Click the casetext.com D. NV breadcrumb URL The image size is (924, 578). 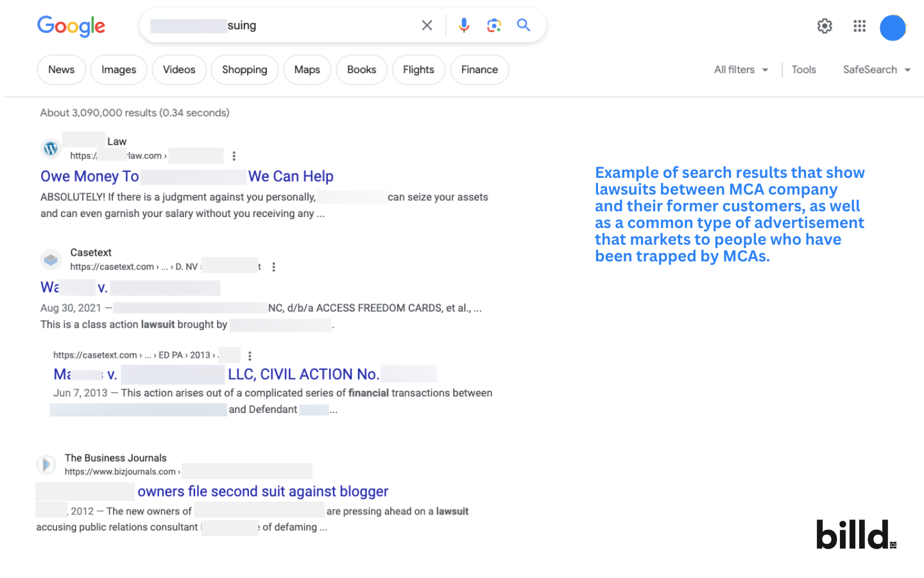pos(166,267)
